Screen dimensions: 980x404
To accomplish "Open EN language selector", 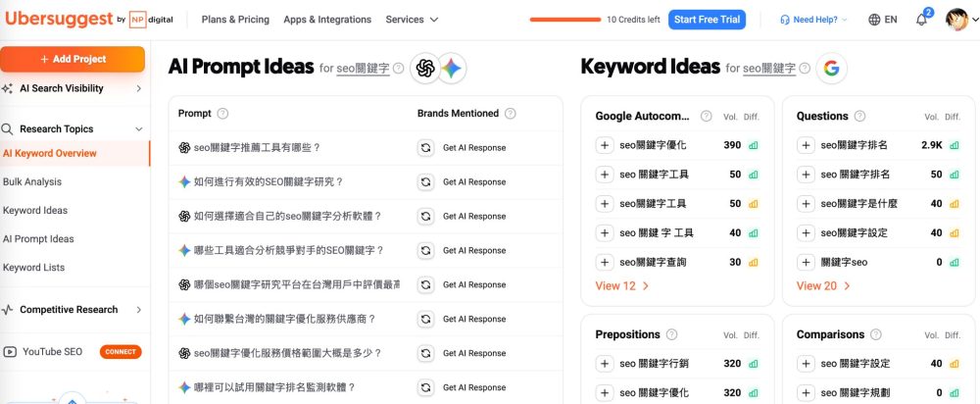I will [891, 20].
